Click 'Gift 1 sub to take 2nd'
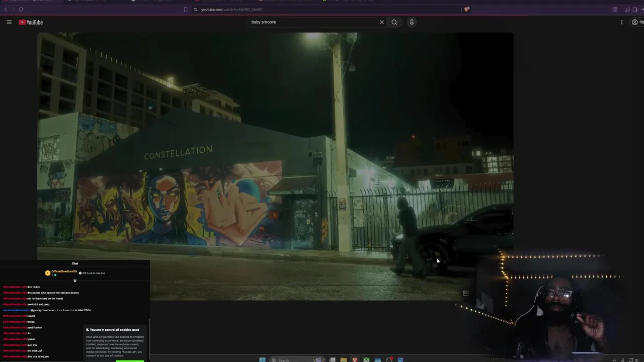This screenshot has width=644, height=362. (x=92, y=273)
